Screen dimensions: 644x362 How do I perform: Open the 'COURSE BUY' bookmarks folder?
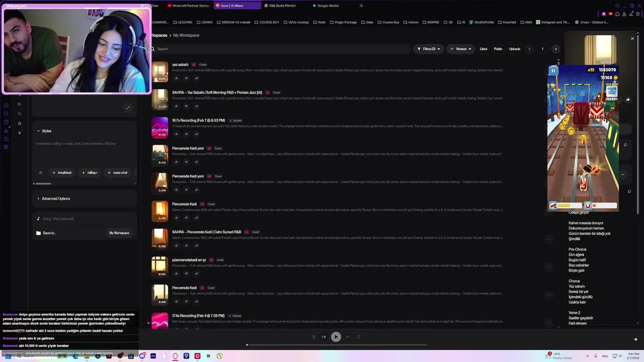pos(267,22)
